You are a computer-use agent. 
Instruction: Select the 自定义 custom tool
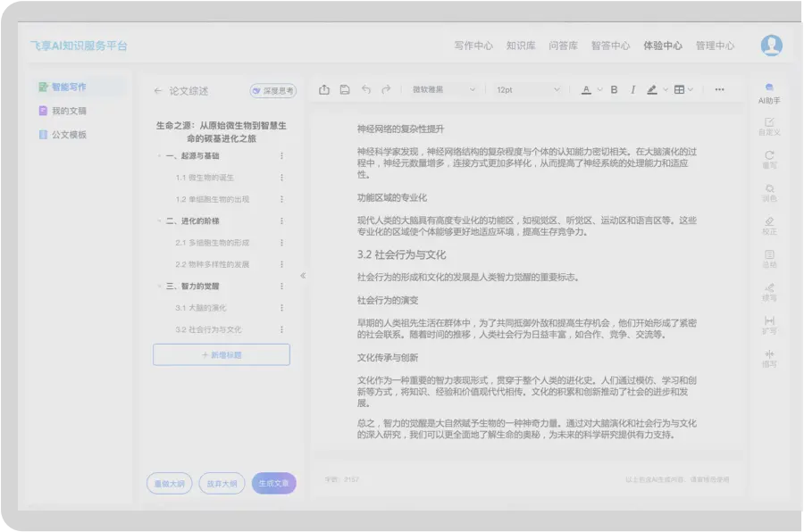click(769, 126)
